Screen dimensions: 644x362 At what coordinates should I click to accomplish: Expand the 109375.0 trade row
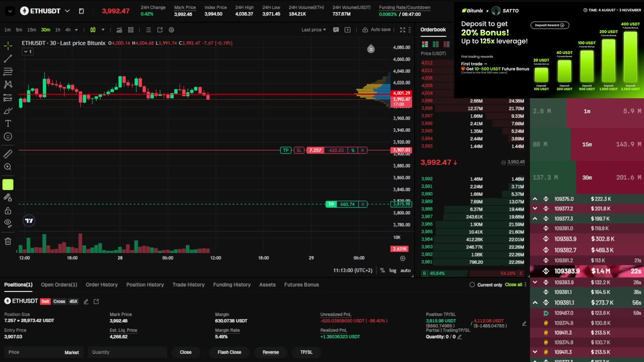pyautogui.click(x=535, y=199)
